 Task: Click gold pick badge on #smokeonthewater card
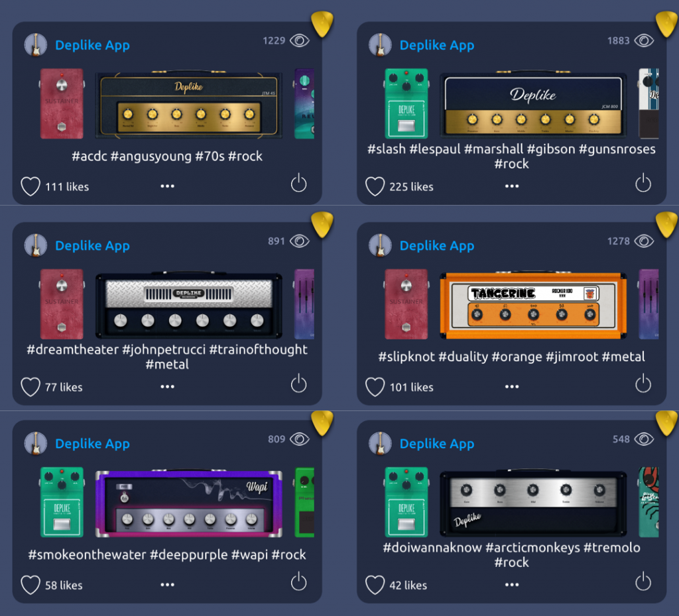322,423
